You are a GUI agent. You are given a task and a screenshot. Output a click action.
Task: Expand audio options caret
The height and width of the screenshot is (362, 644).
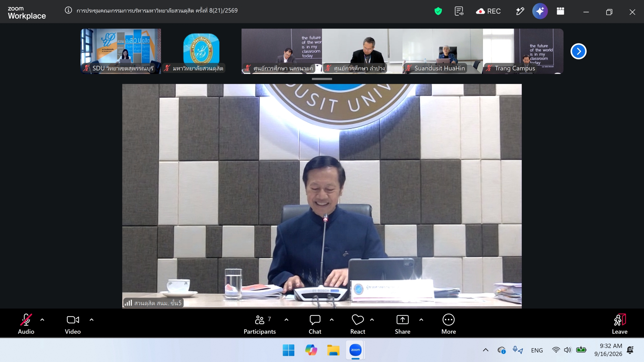pos(42,320)
